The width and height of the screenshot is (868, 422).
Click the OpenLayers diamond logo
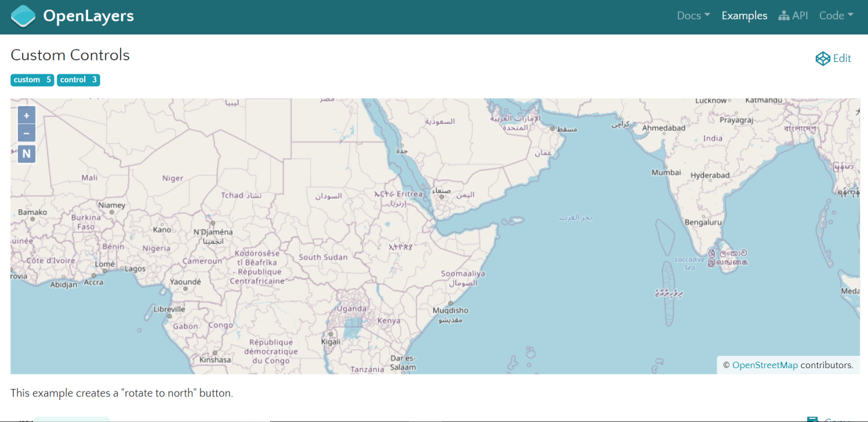point(23,15)
